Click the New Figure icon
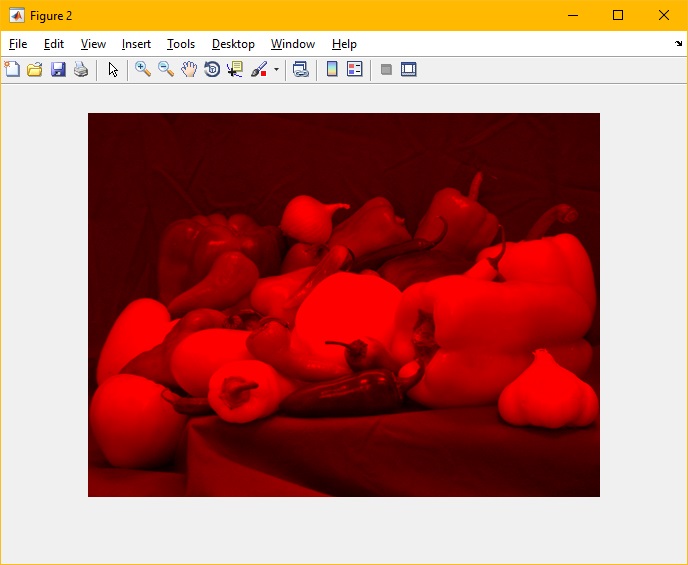688x565 pixels. tap(12, 69)
